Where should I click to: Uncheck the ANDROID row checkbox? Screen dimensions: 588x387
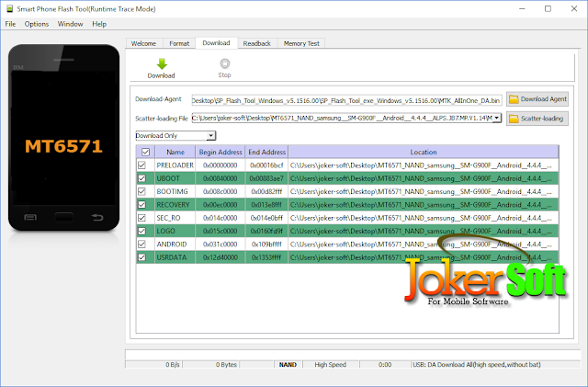click(x=141, y=244)
